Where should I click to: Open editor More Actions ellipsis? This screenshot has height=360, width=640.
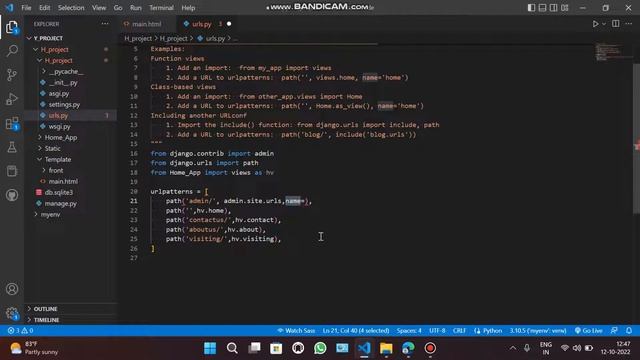coord(629,24)
